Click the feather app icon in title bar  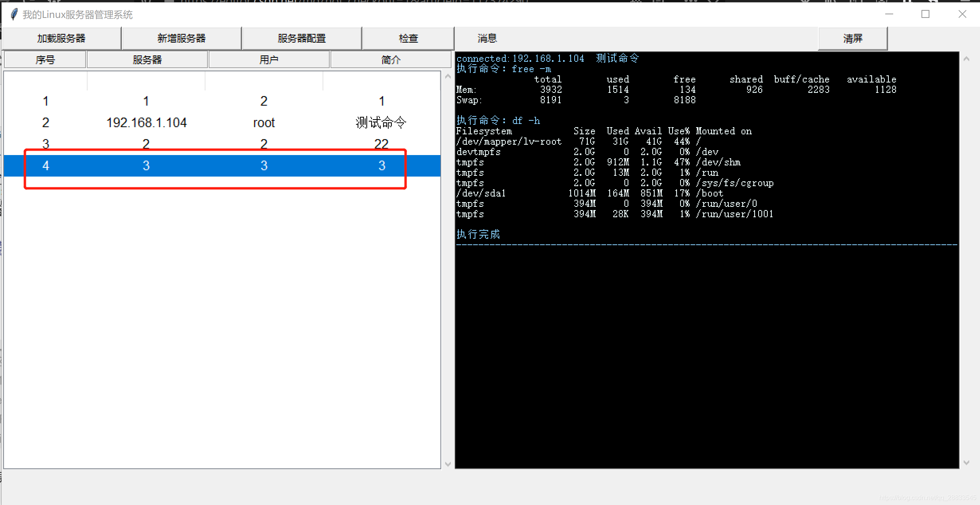click(x=14, y=15)
